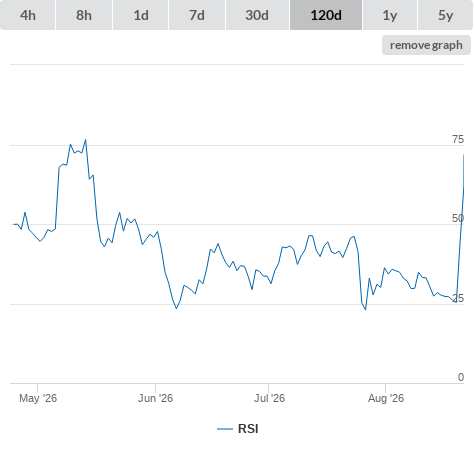Click the 25 level axis label
This screenshot has width=474, height=455.
click(x=458, y=298)
